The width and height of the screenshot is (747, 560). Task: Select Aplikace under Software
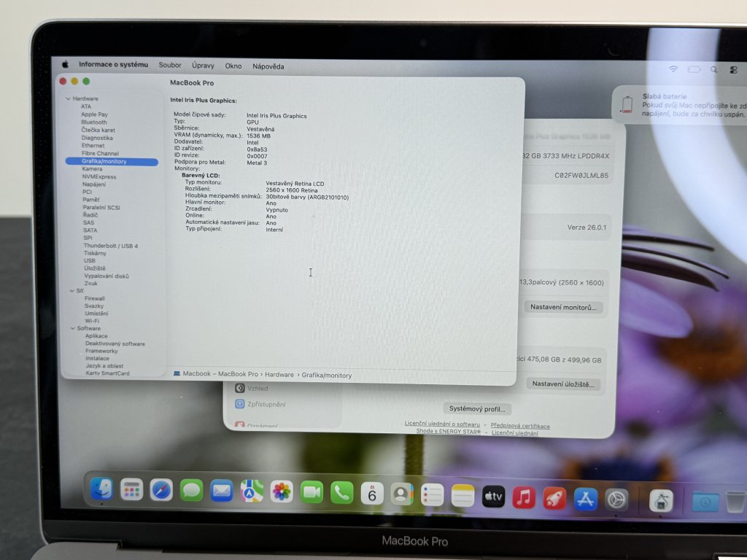tap(97, 335)
